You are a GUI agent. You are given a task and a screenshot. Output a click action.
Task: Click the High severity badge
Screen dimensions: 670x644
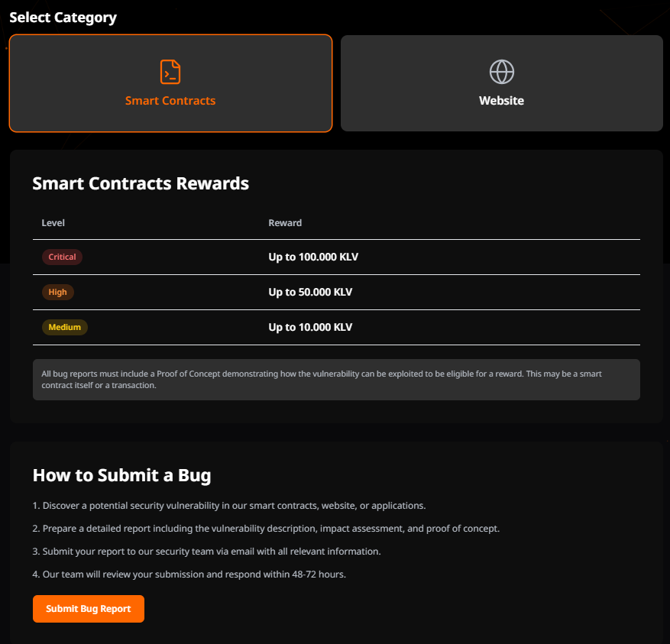click(x=57, y=292)
